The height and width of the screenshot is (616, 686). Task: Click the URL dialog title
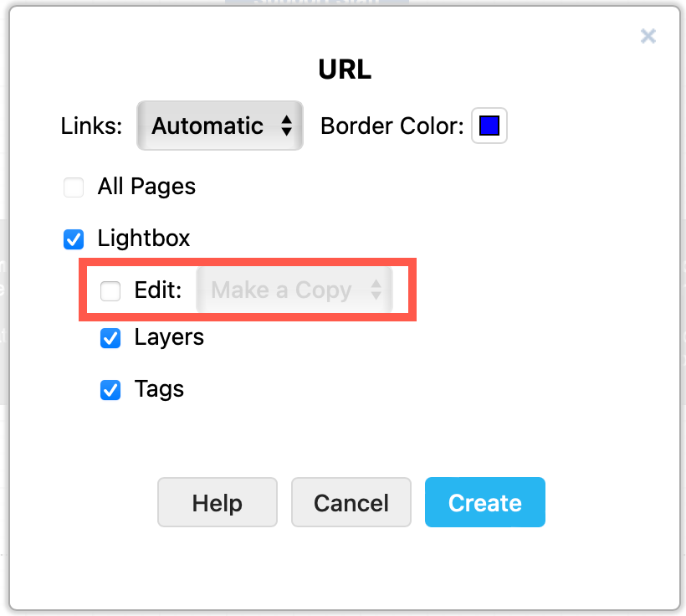coord(344,70)
